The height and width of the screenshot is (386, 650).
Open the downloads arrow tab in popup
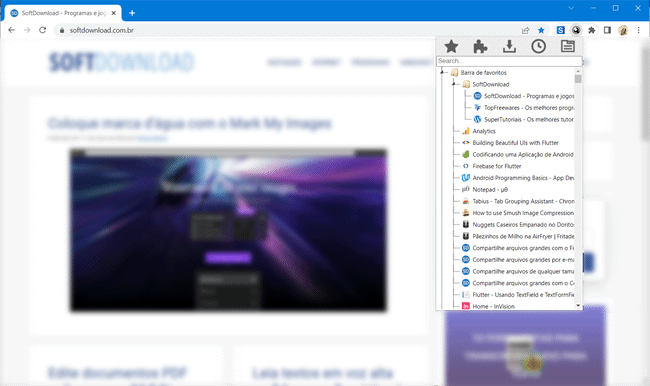click(x=509, y=46)
